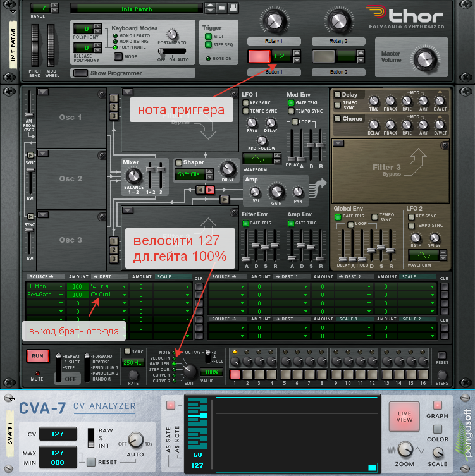Save patch with the floppy disk icon
This screenshot has height=476, width=475.
(233, 8)
